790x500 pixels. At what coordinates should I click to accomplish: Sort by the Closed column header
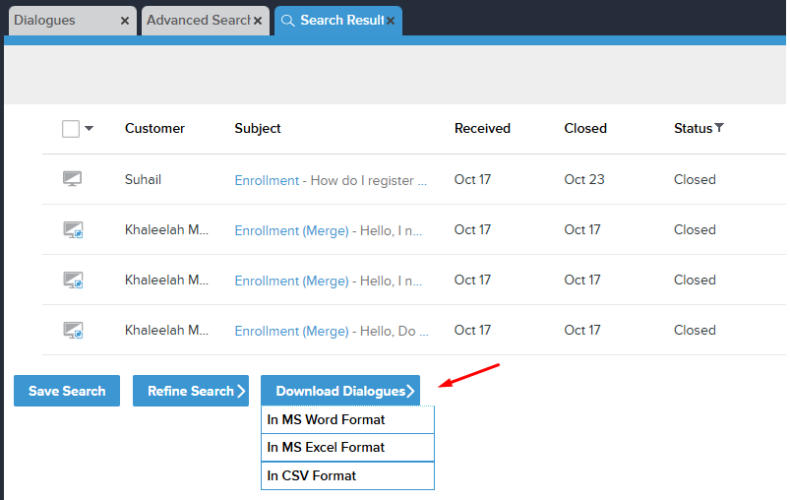coord(585,128)
